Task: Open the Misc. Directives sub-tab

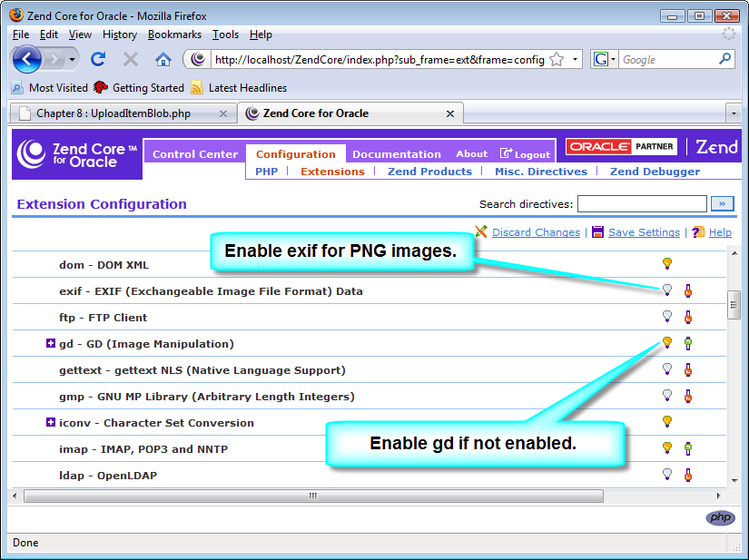Action: 541,172
